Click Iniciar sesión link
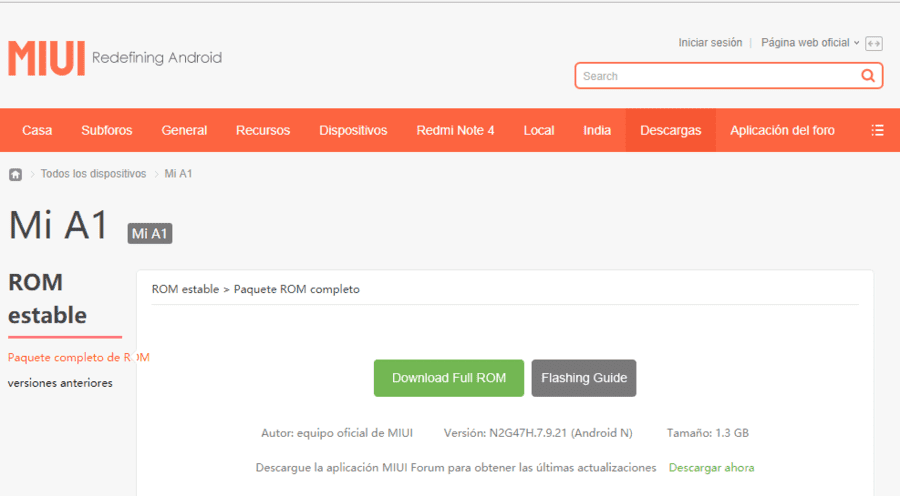Screen dimensions: 900x496 tap(710, 42)
